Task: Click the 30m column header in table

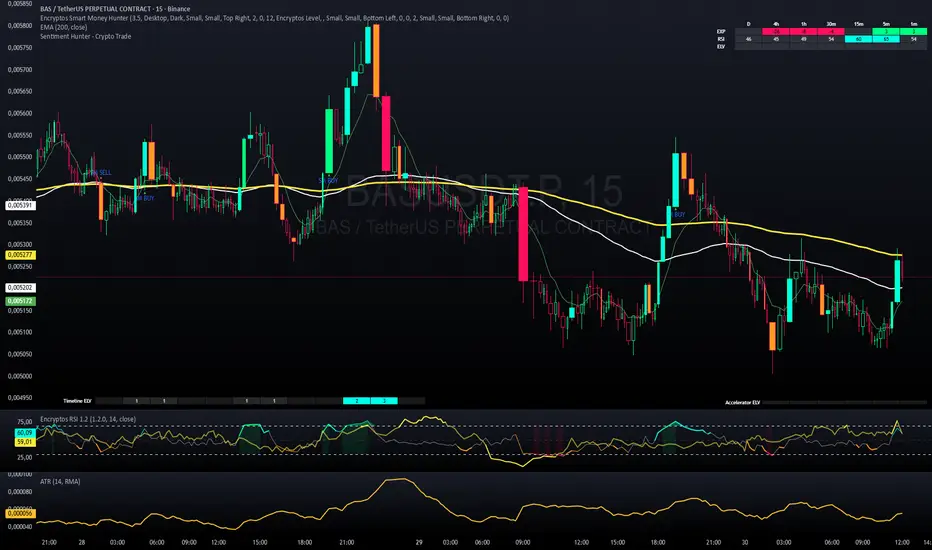Action: click(831, 24)
